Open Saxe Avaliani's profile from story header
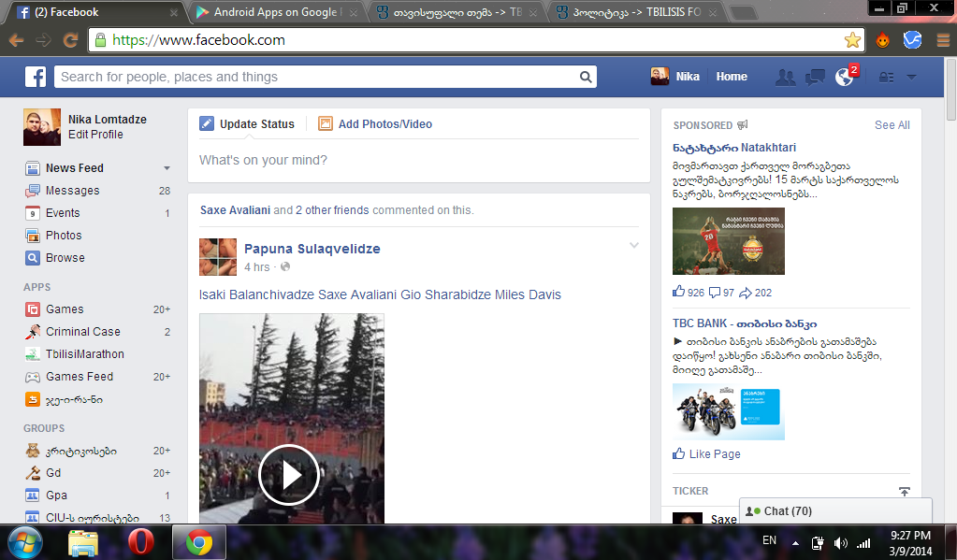 tap(235, 209)
